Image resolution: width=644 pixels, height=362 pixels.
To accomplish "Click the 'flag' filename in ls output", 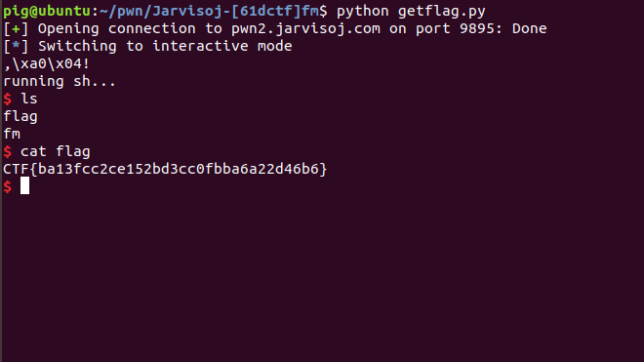I will coord(20,117).
